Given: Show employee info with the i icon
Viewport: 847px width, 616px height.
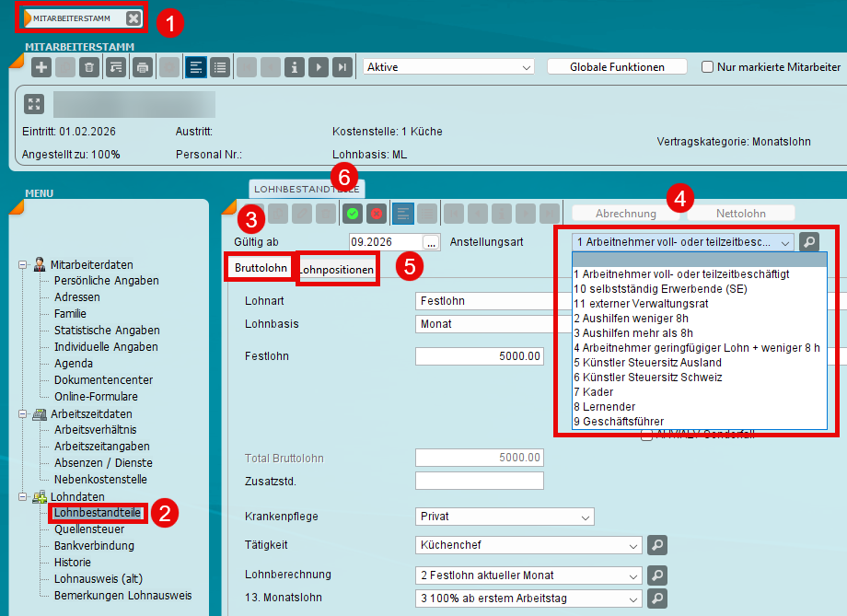Looking at the screenshot, I should (x=295, y=67).
